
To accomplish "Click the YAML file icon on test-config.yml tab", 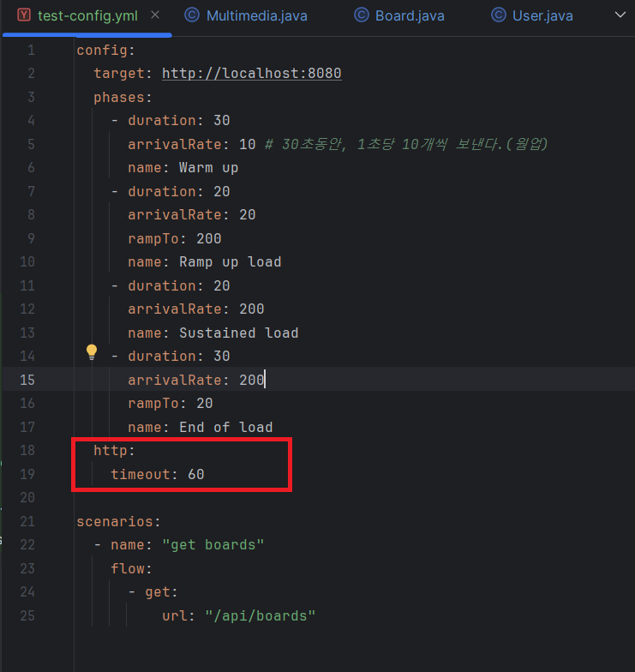I will point(24,15).
